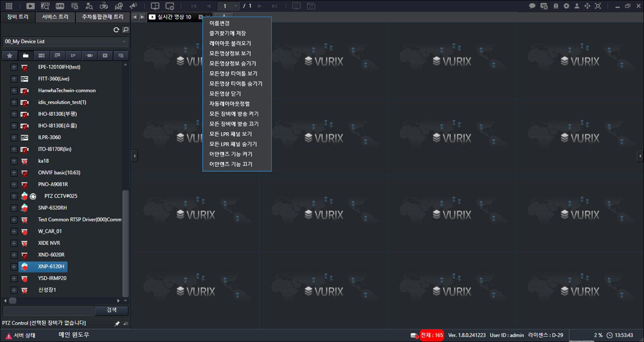Click the joystick controller toolbar icon
This screenshot has height=342, width=644.
(104, 6)
